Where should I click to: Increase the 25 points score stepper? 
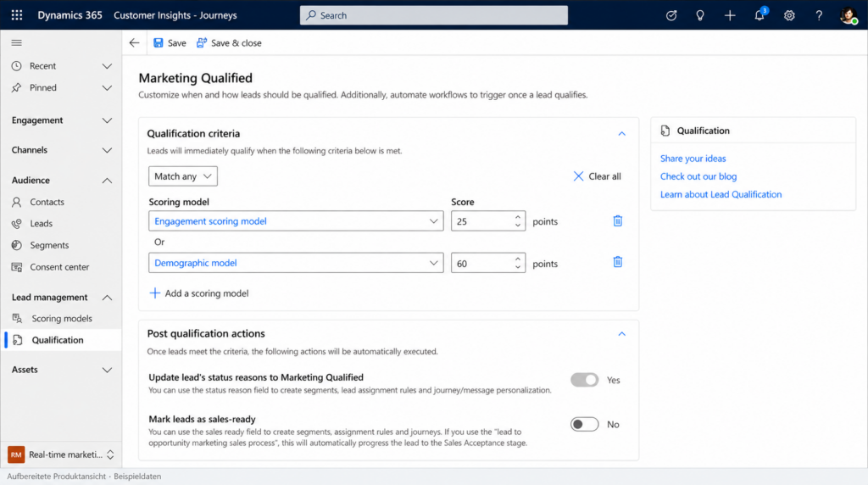point(518,217)
